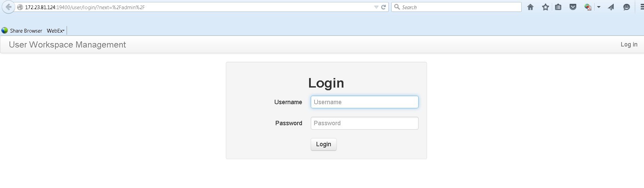Focus the Password input field
This screenshot has height=188, width=644.
coord(365,123)
